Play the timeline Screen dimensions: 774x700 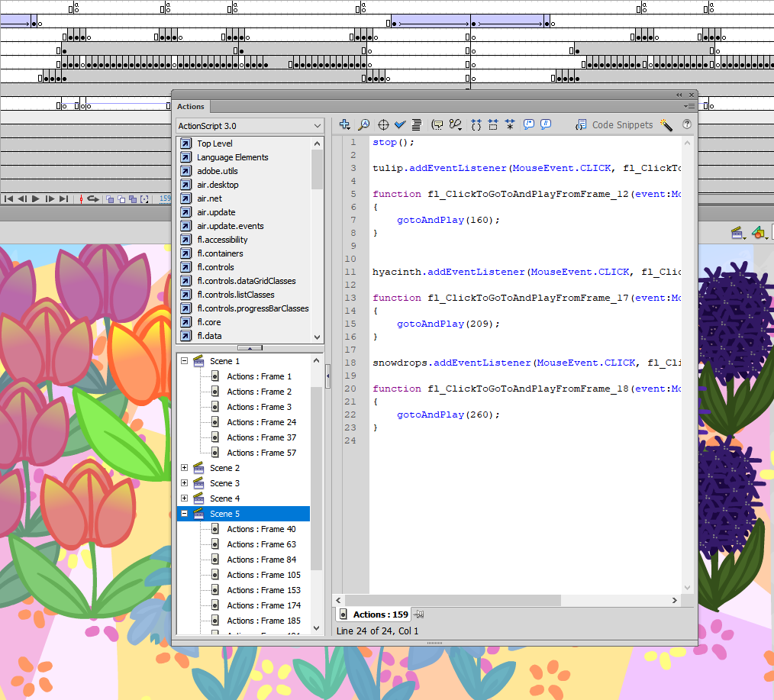[36, 199]
